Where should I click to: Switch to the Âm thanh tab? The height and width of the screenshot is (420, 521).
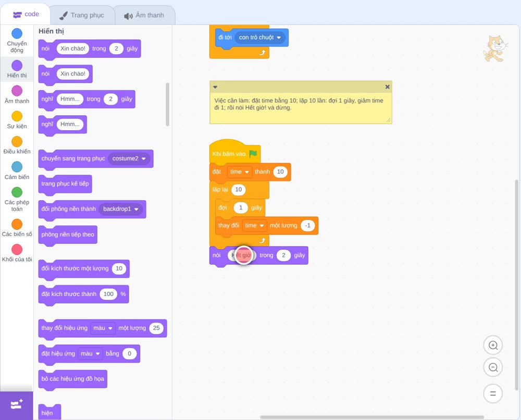(x=144, y=15)
